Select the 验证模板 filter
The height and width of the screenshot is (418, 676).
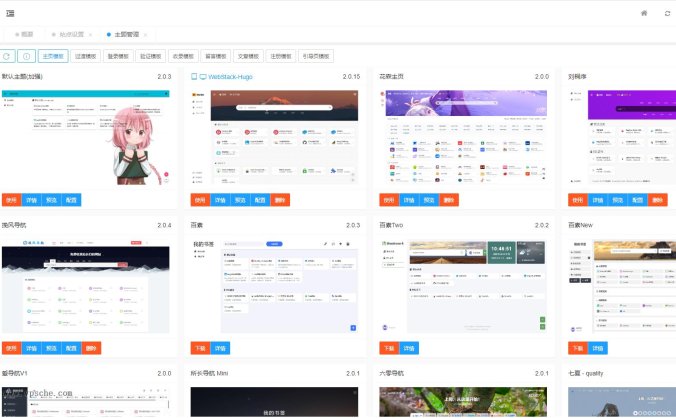[x=150, y=56]
